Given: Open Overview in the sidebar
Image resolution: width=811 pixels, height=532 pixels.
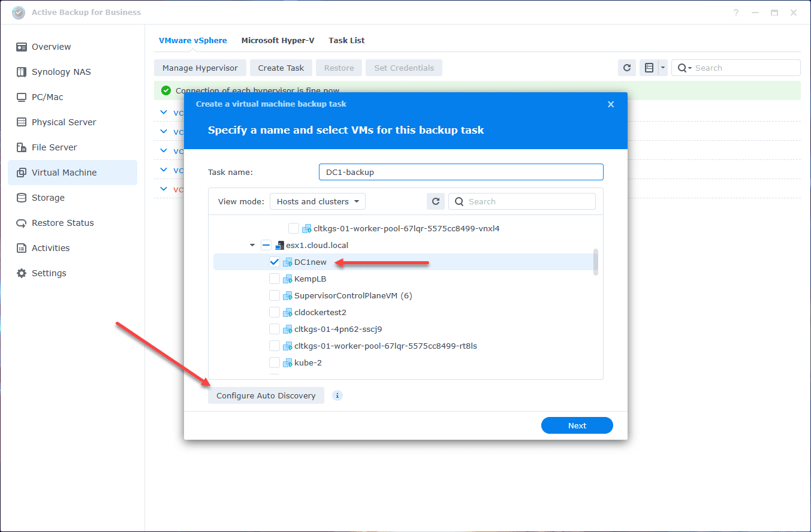Looking at the screenshot, I should click(x=73, y=47).
